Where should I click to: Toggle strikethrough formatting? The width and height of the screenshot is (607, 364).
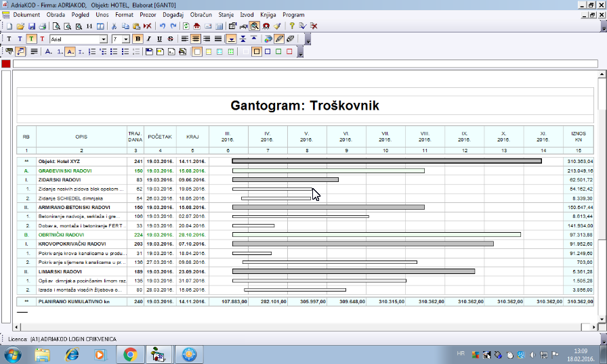[x=170, y=39]
